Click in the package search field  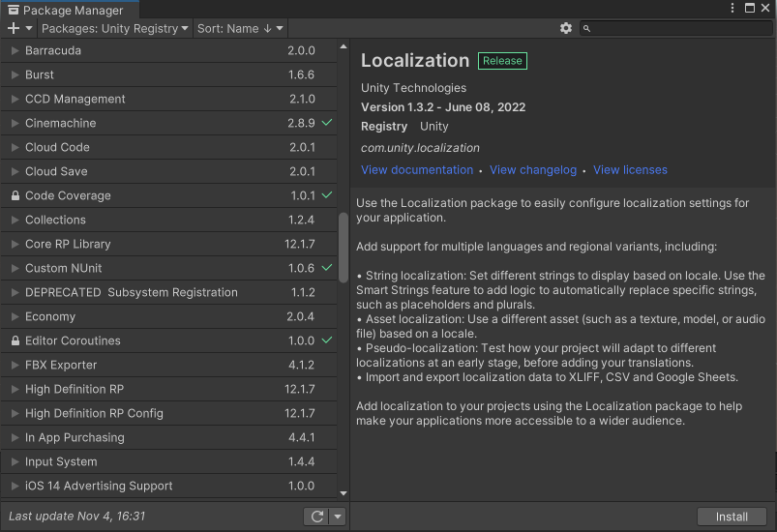click(676, 29)
